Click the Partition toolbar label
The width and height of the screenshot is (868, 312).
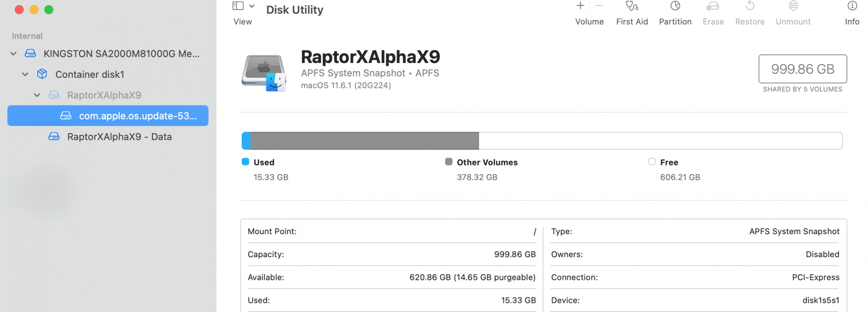point(675,22)
